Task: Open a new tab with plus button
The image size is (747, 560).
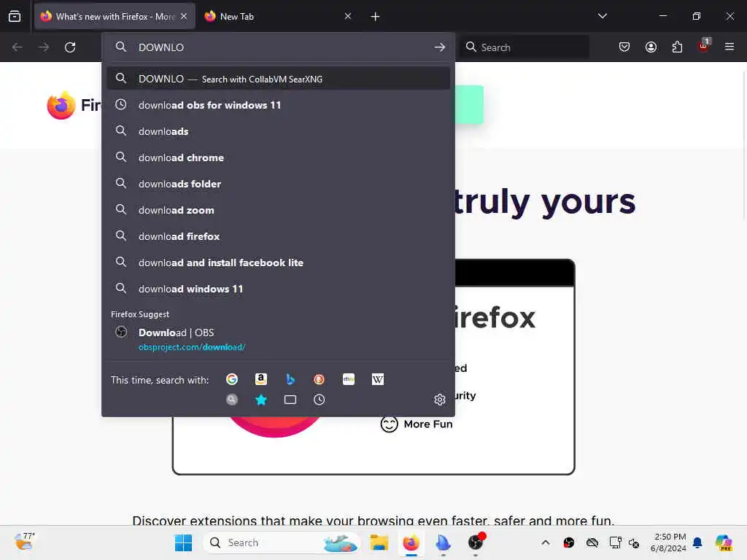Action: click(375, 17)
